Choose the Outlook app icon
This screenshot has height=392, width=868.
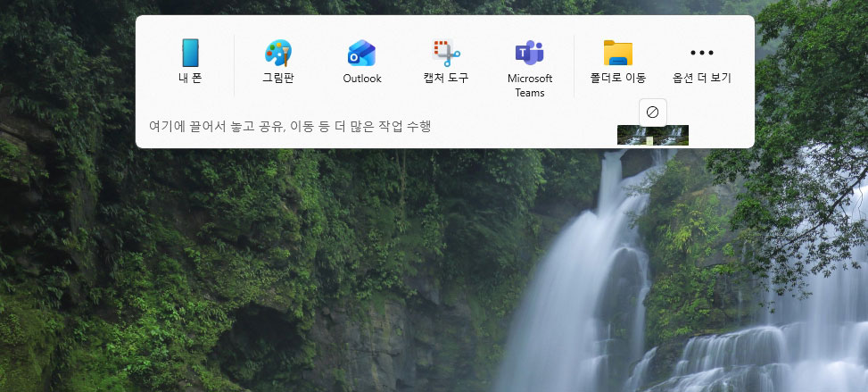[x=362, y=54]
